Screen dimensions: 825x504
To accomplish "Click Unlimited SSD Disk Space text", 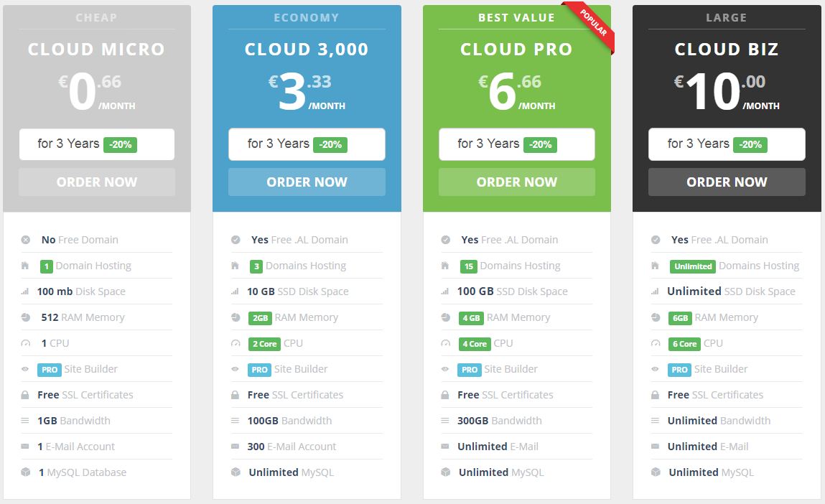I will (732, 291).
